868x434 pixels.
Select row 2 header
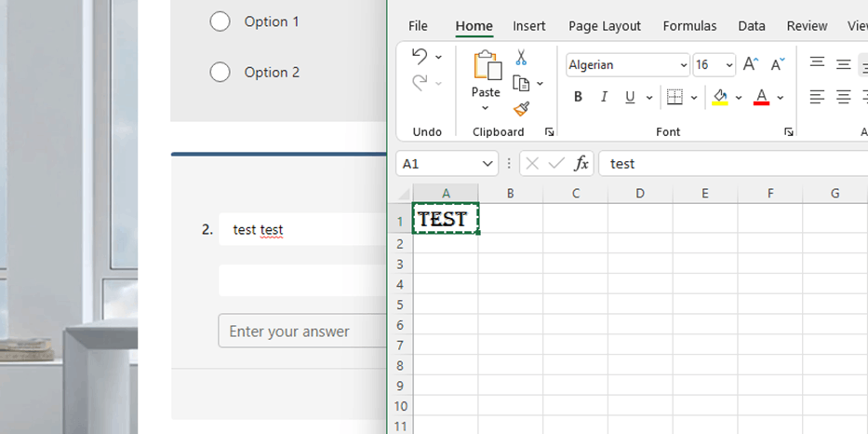coord(400,244)
